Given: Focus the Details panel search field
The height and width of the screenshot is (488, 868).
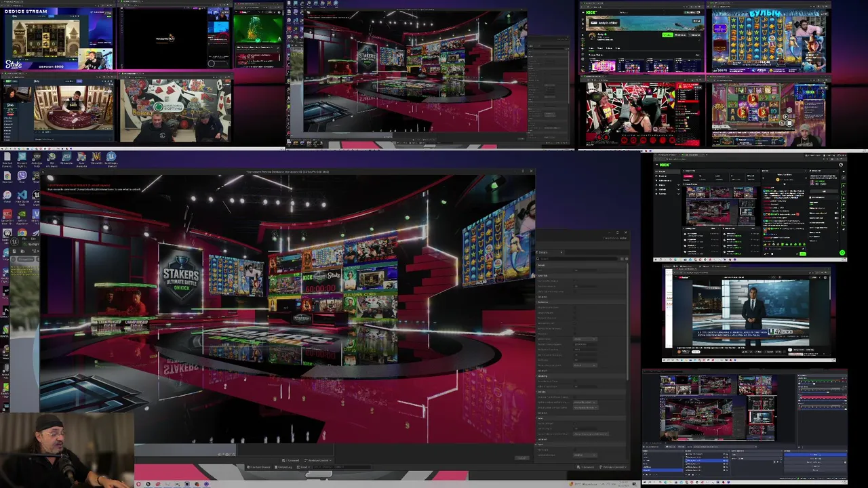Looking at the screenshot, I should pos(578,259).
